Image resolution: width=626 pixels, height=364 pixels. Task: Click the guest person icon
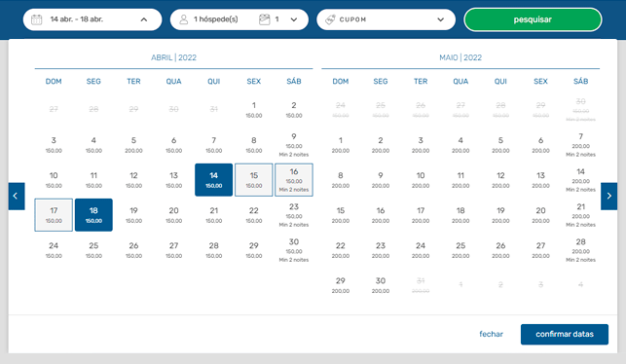click(184, 19)
